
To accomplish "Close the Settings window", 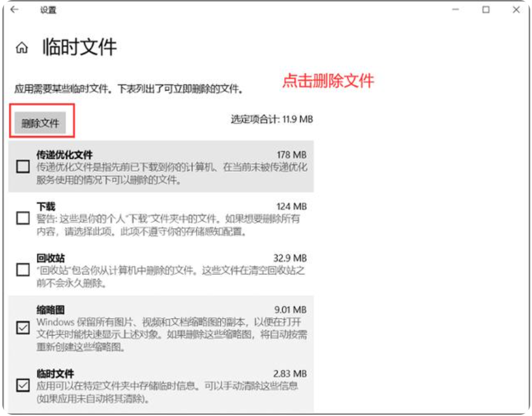I will (x=516, y=10).
